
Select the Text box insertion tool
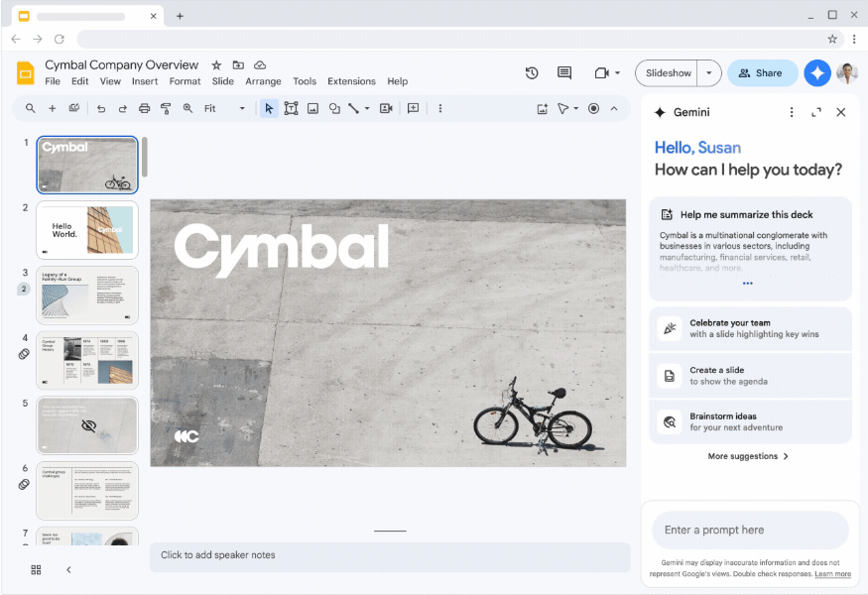pyautogui.click(x=291, y=108)
